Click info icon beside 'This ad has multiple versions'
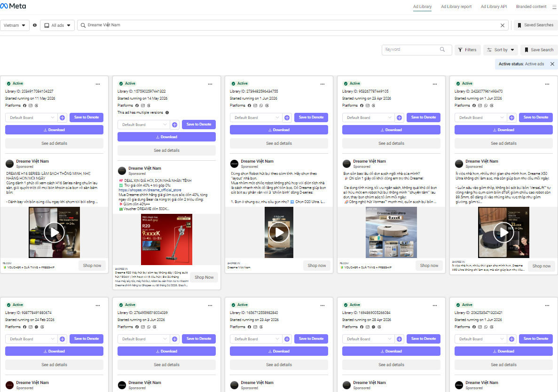 pos(167,112)
